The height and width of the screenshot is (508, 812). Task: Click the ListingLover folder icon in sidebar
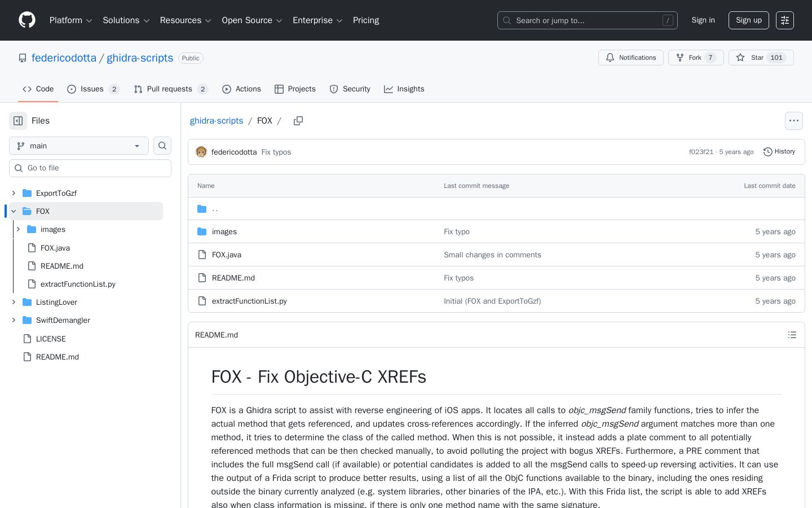point(27,302)
